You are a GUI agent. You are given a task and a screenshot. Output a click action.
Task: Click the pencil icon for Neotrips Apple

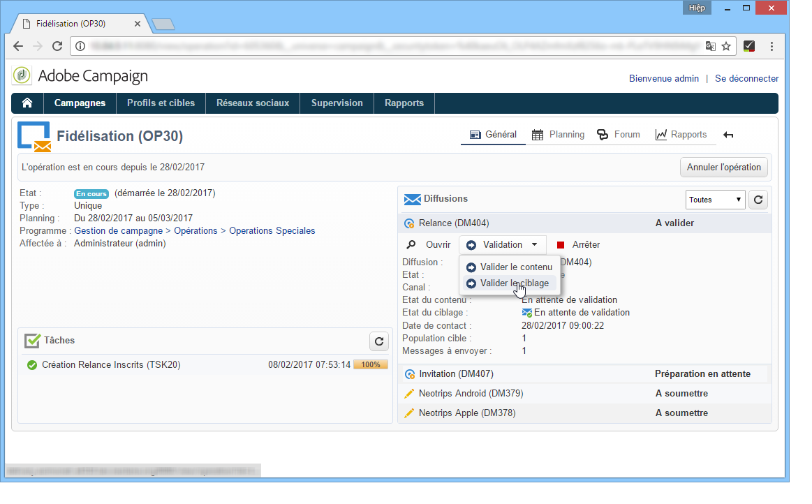click(x=409, y=413)
